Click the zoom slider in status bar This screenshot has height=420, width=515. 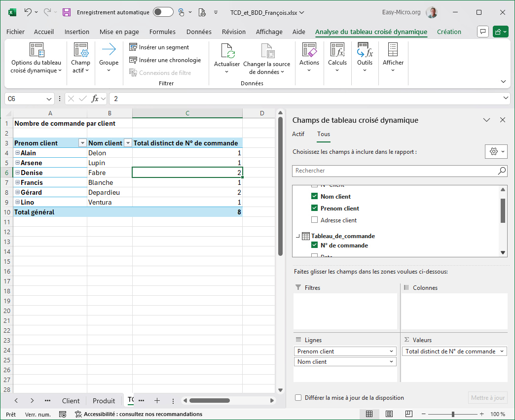pyautogui.click(x=453, y=414)
